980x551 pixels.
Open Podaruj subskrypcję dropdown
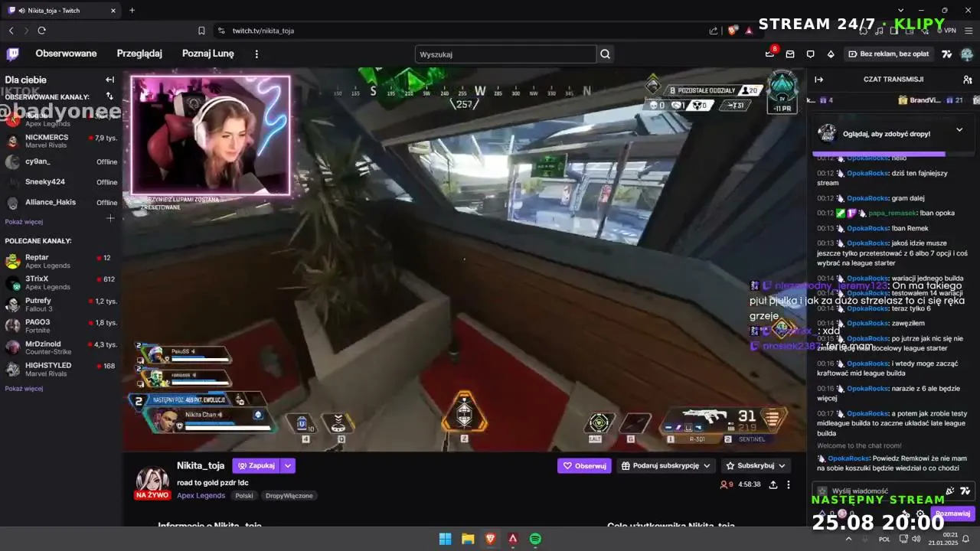pyautogui.click(x=665, y=465)
